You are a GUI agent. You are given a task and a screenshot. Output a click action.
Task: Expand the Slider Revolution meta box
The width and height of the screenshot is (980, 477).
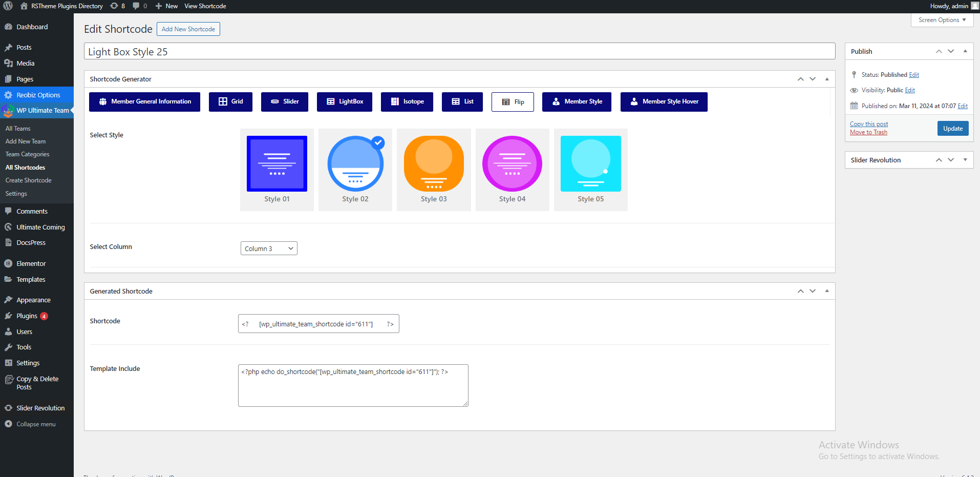[x=965, y=160]
